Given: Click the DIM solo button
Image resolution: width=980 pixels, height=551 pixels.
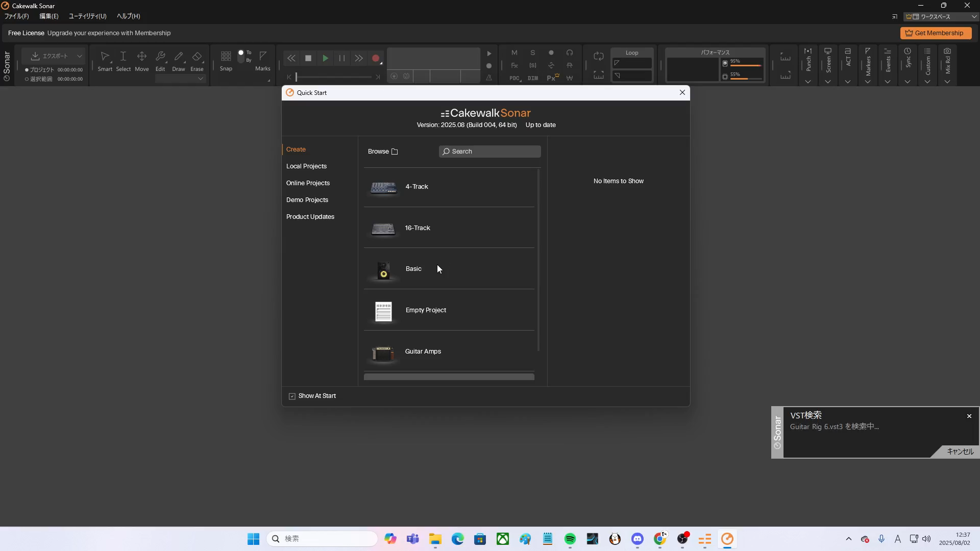Looking at the screenshot, I should pyautogui.click(x=533, y=78).
